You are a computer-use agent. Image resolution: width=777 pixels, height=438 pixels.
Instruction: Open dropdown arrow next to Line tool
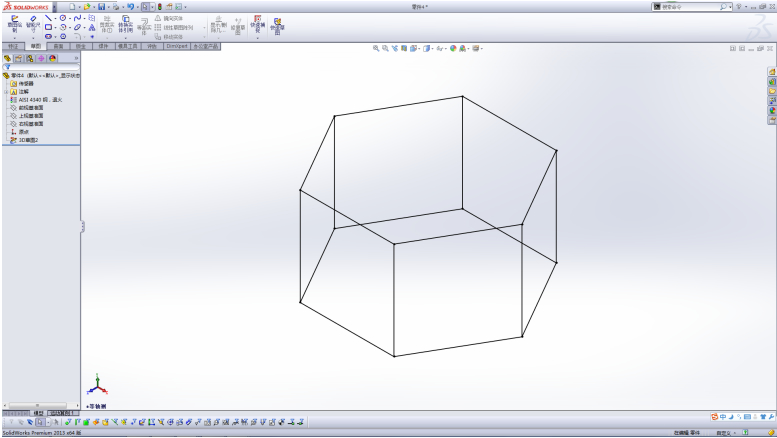coord(55,18)
